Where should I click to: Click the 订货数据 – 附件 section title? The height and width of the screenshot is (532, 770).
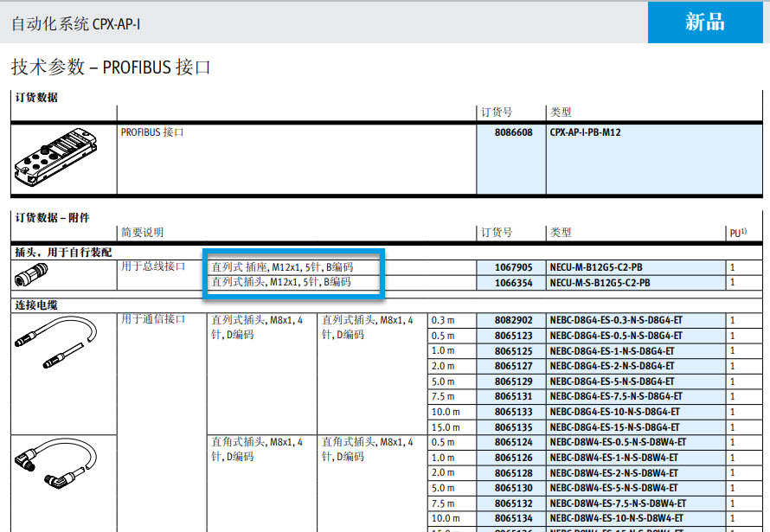click(52, 217)
